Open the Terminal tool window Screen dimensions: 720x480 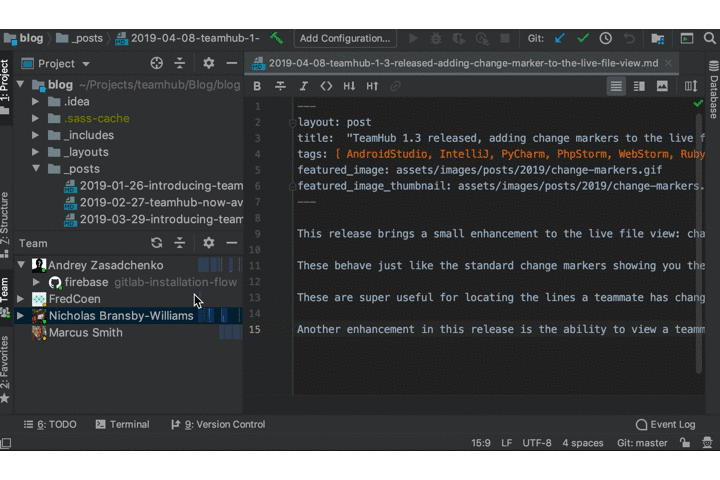pyautogui.click(x=122, y=424)
